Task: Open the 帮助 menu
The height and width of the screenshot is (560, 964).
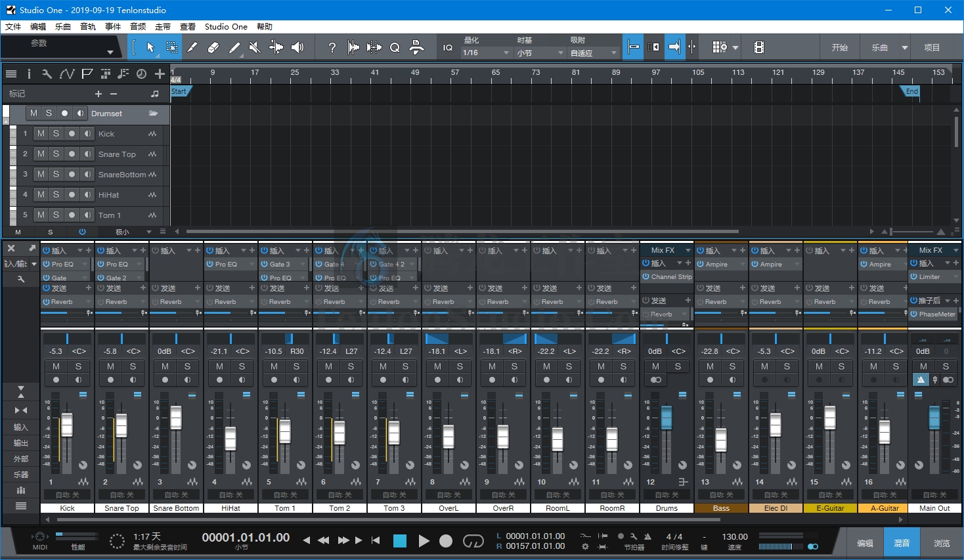Action: tap(265, 27)
